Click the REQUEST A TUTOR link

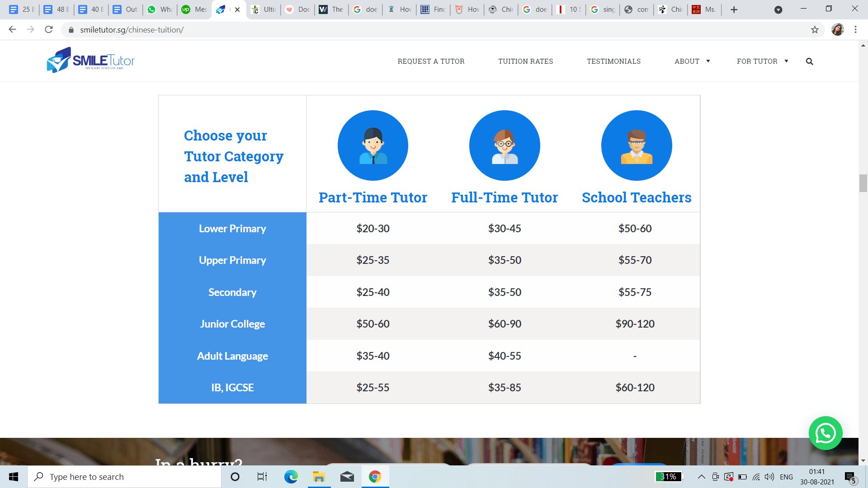pos(431,61)
